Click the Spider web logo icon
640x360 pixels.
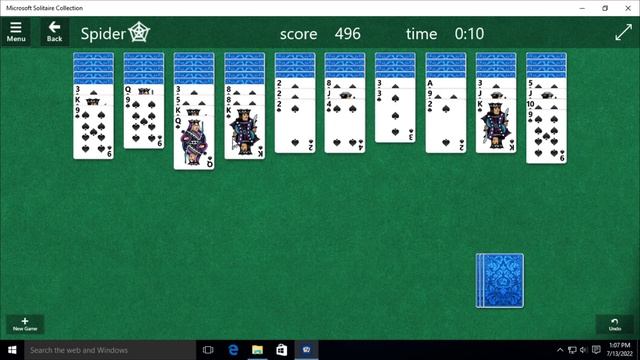click(140, 32)
